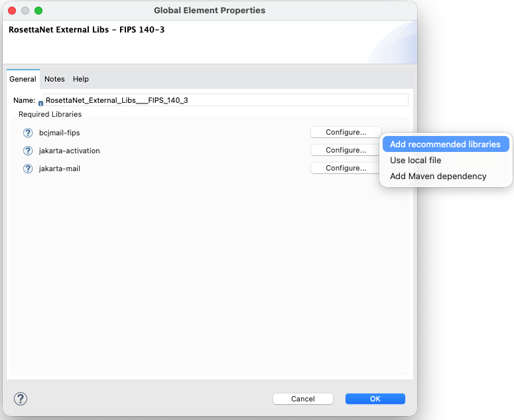This screenshot has height=420, width=514.
Task: Click the Required Libraries group label
Action: (x=50, y=114)
